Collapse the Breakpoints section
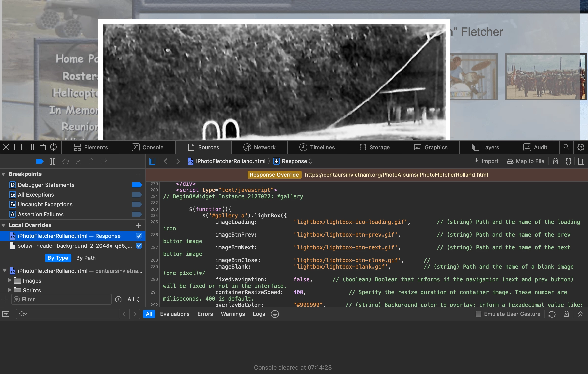588x374 pixels. click(x=4, y=174)
